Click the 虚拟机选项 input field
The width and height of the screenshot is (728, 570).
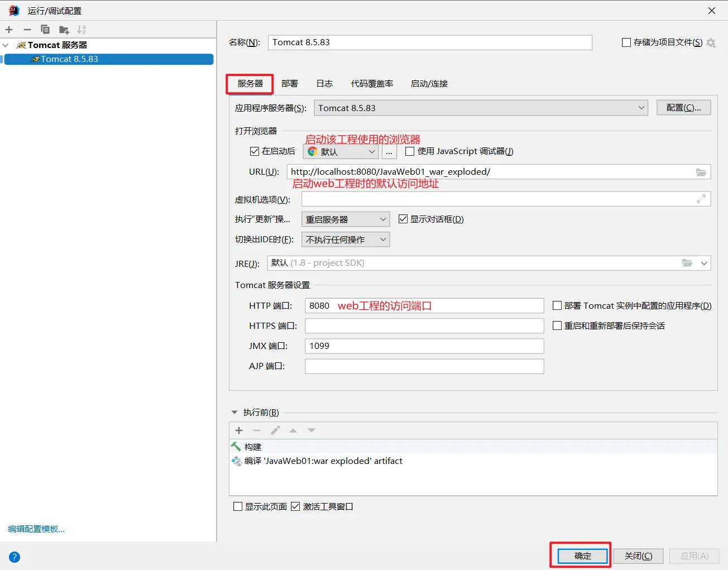(506, 199)
